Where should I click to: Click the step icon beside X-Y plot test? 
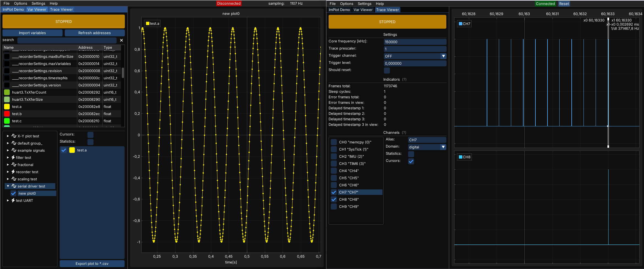(14, 136)
